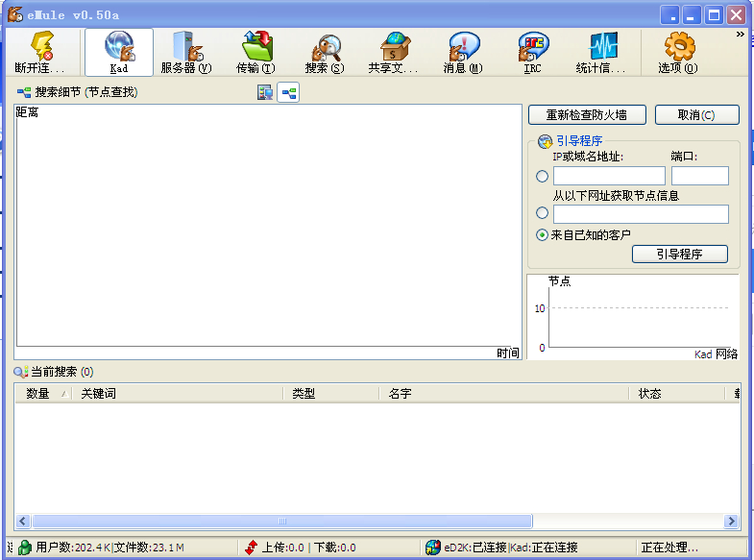Focus the IP or domain address field

tap(609, 176)
